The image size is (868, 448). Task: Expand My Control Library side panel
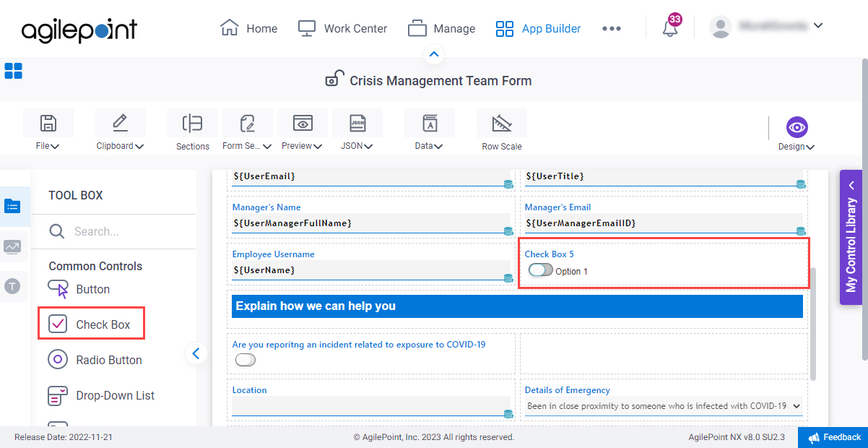(851, 237)
